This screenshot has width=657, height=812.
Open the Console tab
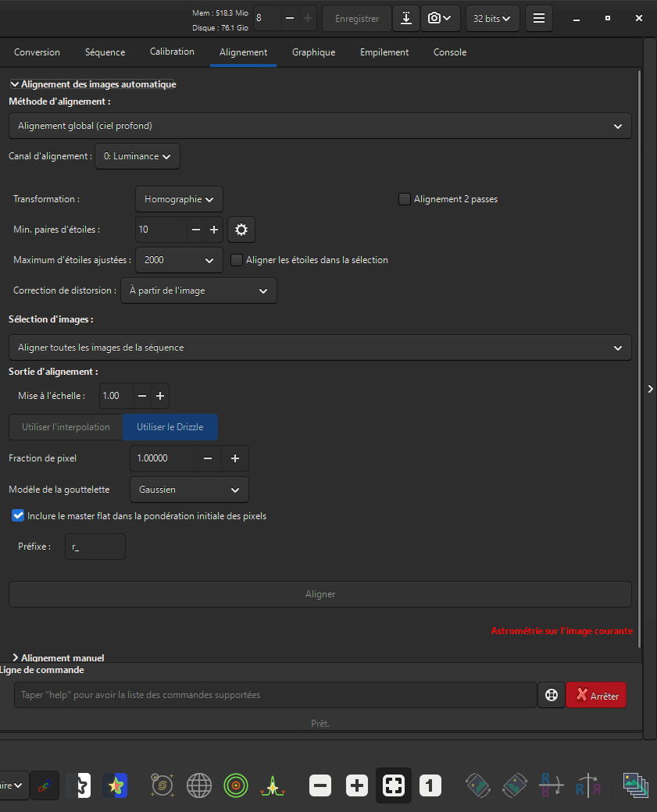tap(450, 52)
